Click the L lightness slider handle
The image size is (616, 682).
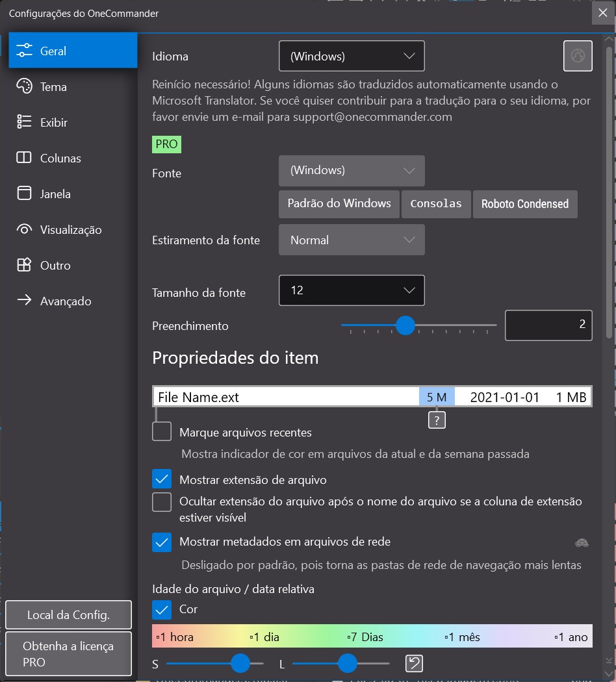tap(347, 663)
